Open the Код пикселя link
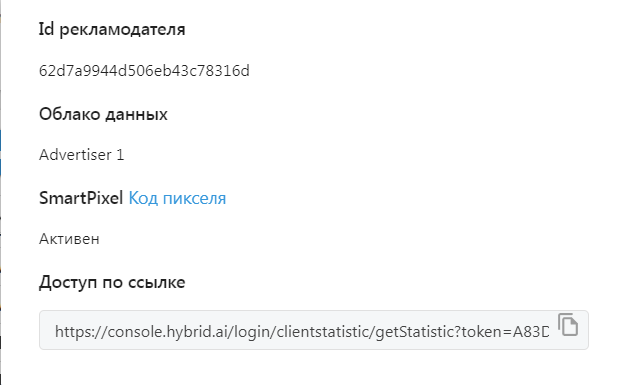The image size is (624, 385). click(177, 198)
